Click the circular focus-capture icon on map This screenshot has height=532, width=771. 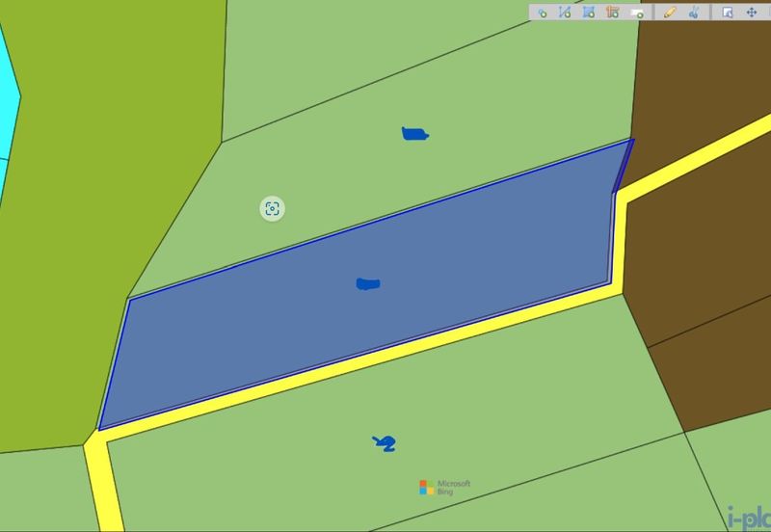(272, 208)
